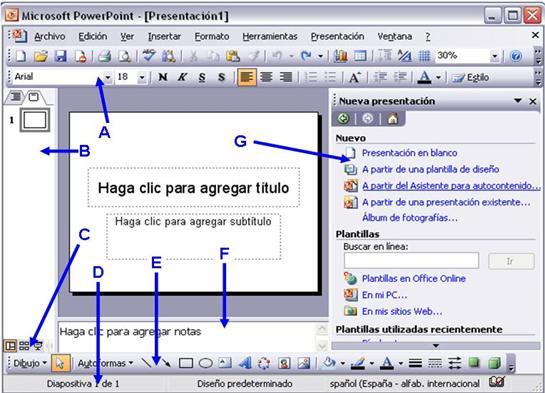The width and height of the screenshot is (545, 393).
Task: Switch to Normal view button
Action: (10, 346)
